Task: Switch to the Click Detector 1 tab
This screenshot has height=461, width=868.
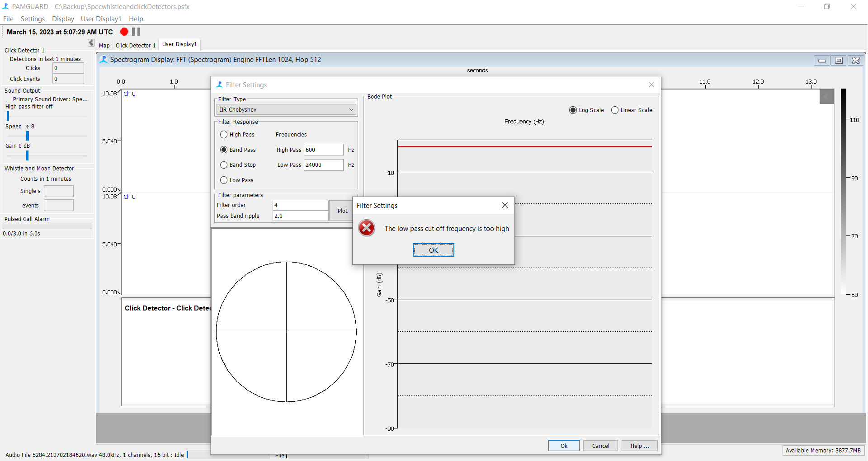Action: click(x=135, y=45)
